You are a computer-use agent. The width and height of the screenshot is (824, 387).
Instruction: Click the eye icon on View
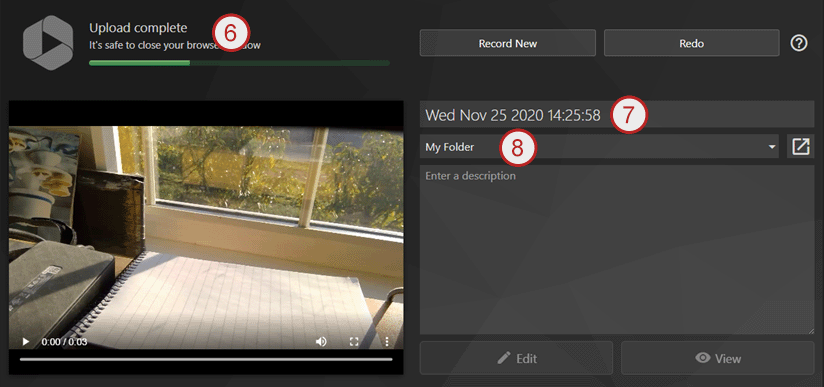point(703,358)
